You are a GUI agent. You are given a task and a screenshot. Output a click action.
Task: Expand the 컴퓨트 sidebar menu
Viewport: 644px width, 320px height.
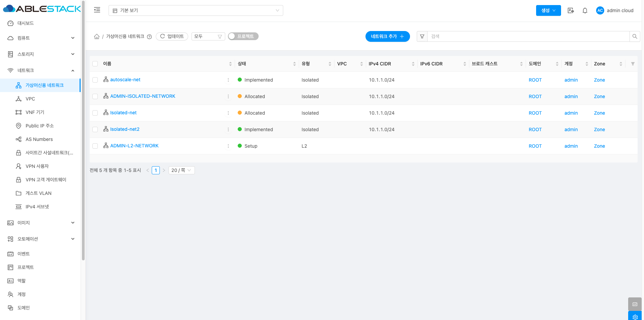[x=40, y=38]
